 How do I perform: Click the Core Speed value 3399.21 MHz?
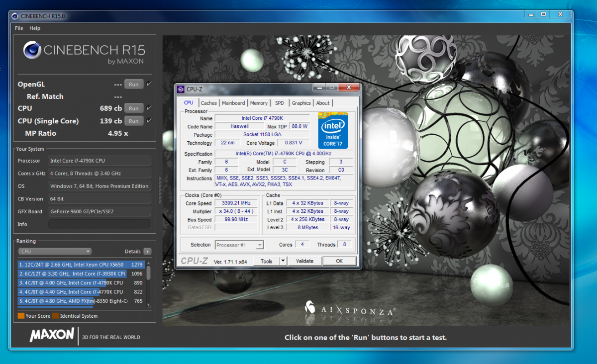pos(237,203)
